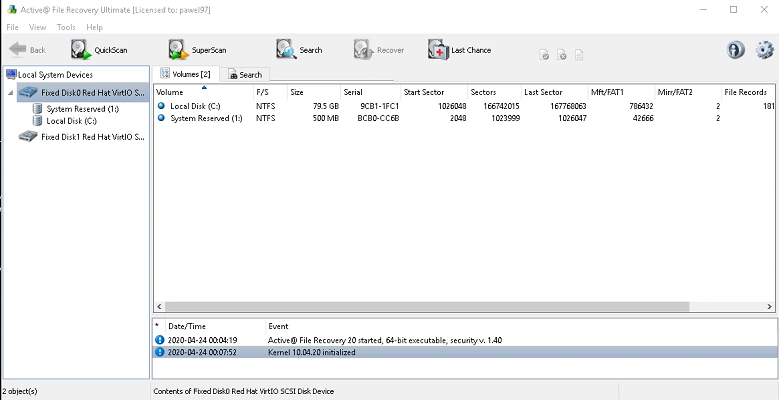Collapse the Fixed Disk0 tree node

10,93
